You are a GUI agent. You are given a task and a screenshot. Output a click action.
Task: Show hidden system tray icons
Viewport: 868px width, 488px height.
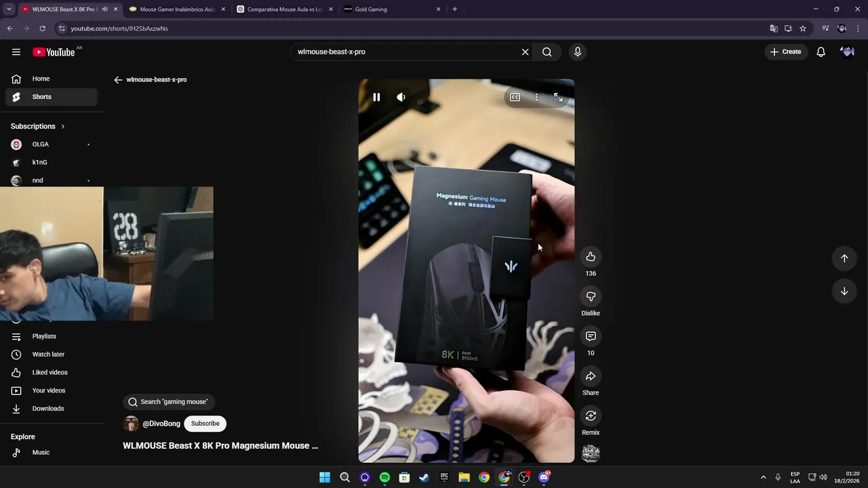tap(763, 478)
